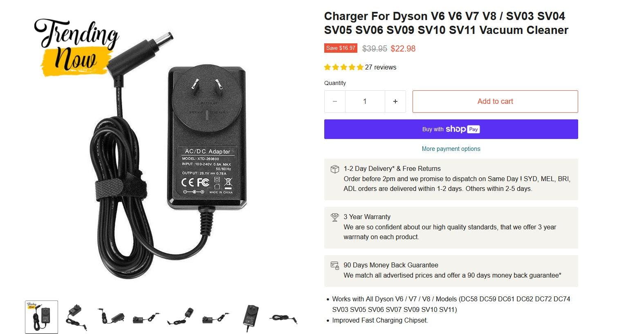Select the fourth product thumbnail
The image size is (644, 334).
coord(146,317)
